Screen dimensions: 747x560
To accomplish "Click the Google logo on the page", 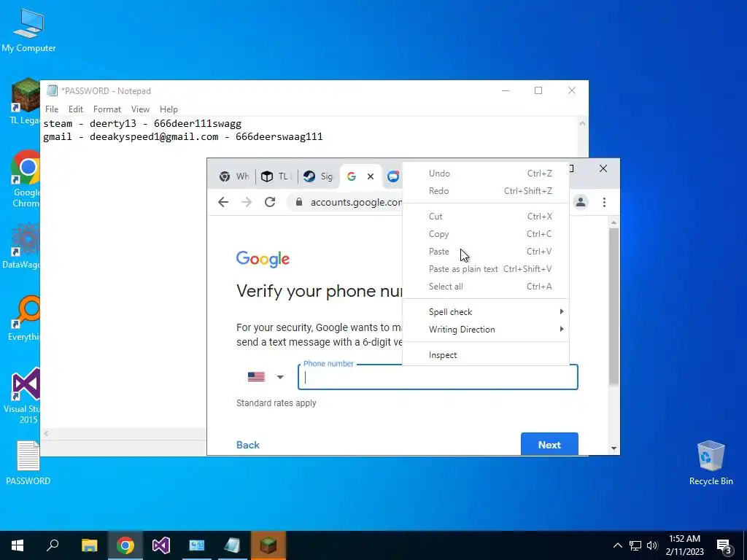I will point(263,259).
